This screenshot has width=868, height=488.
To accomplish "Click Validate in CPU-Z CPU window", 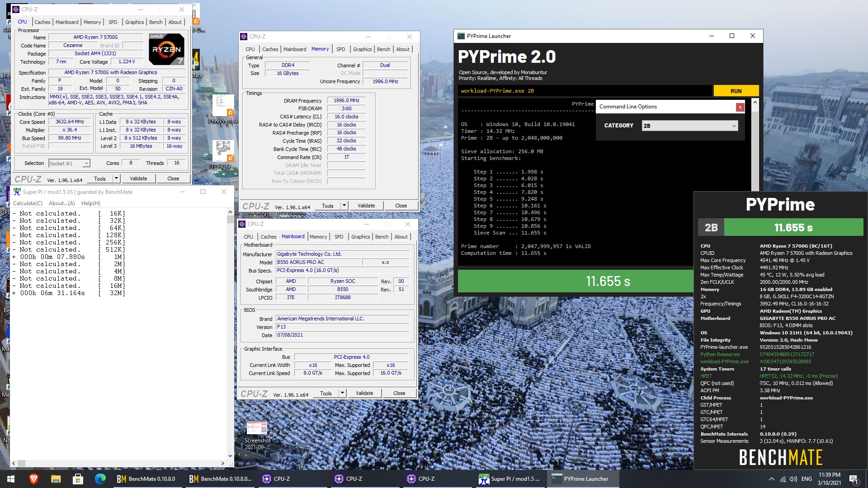I will click(138, 178).
